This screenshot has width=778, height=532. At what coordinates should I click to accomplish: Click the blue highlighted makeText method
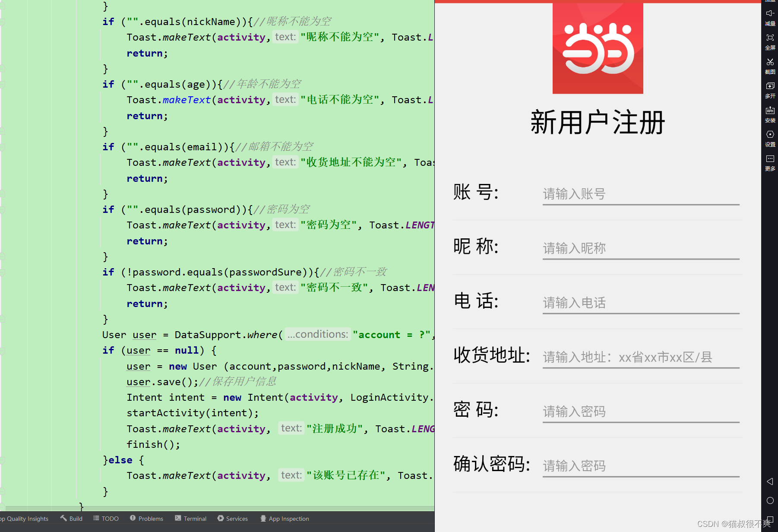click(187, 100)
